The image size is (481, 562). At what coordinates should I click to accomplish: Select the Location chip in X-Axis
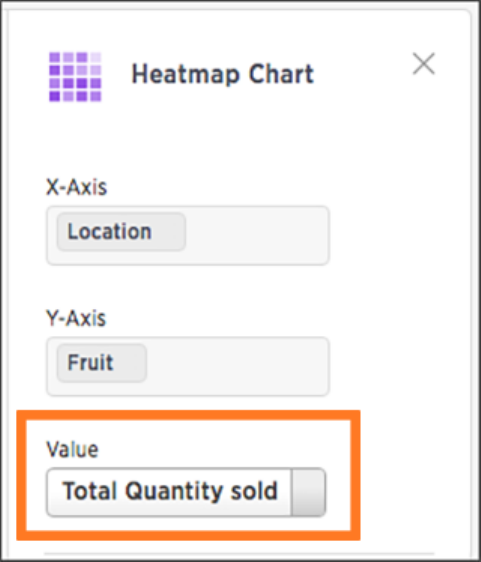[x=121, y=232]
